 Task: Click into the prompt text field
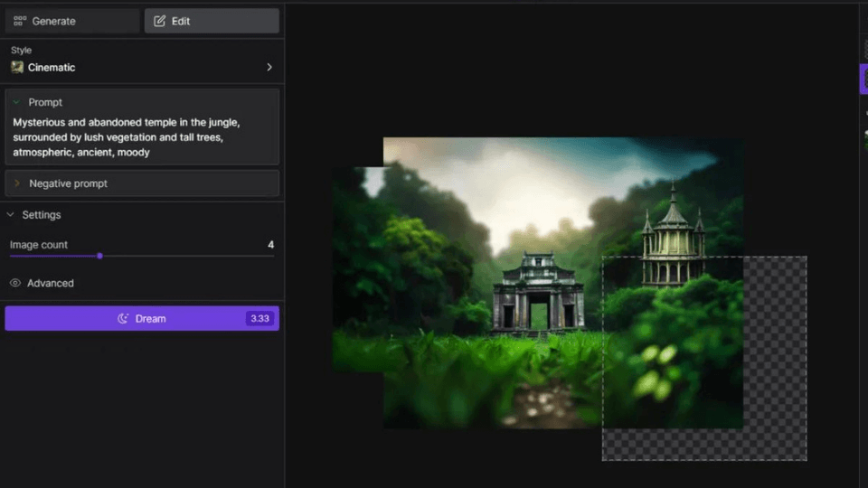141,137
